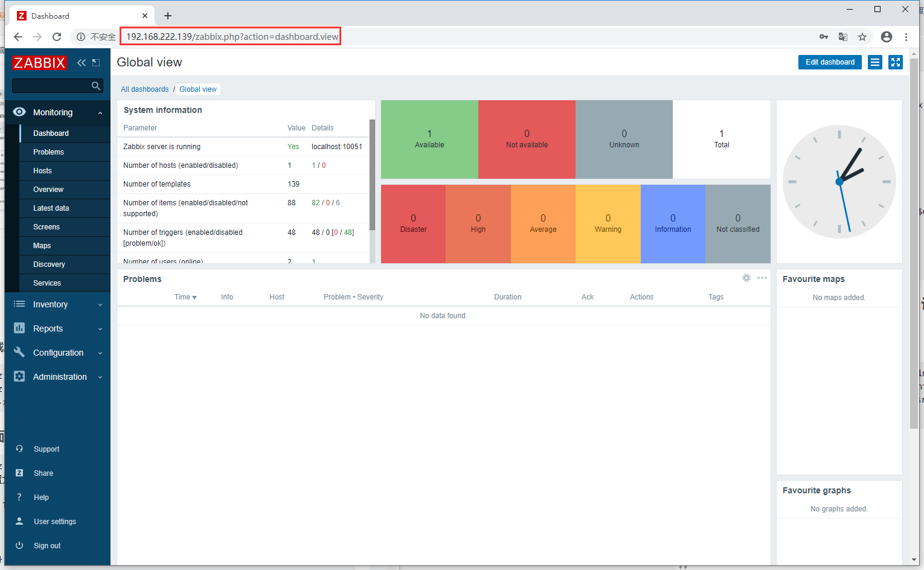Screen dimensions: 924x570
Task: Click the Sign out power icon
Action: [19, 545]
